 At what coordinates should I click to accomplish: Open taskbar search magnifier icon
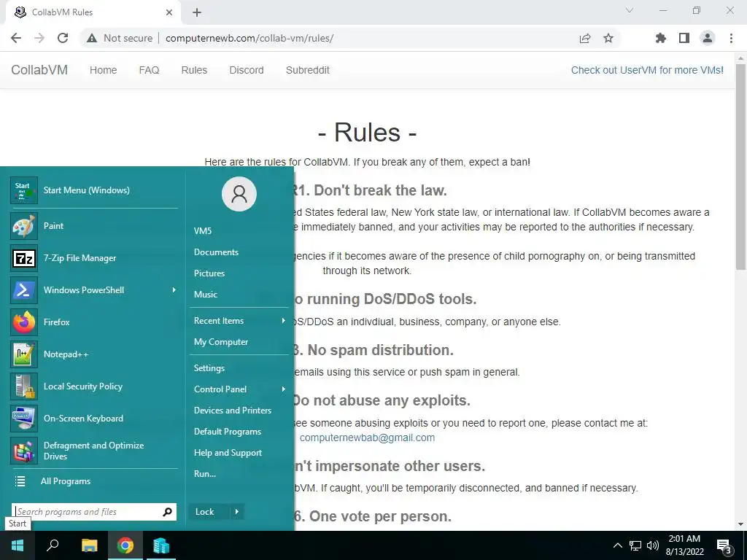tap(53, 545)
